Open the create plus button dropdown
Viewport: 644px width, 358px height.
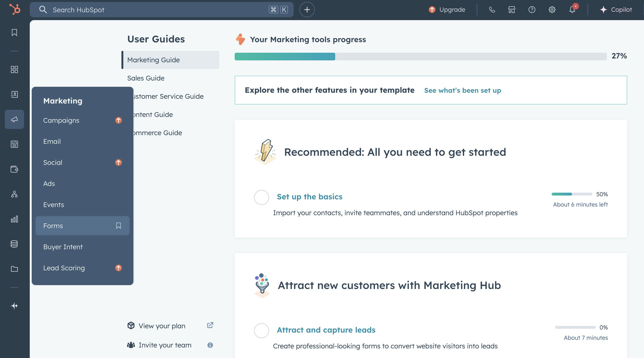307,10
